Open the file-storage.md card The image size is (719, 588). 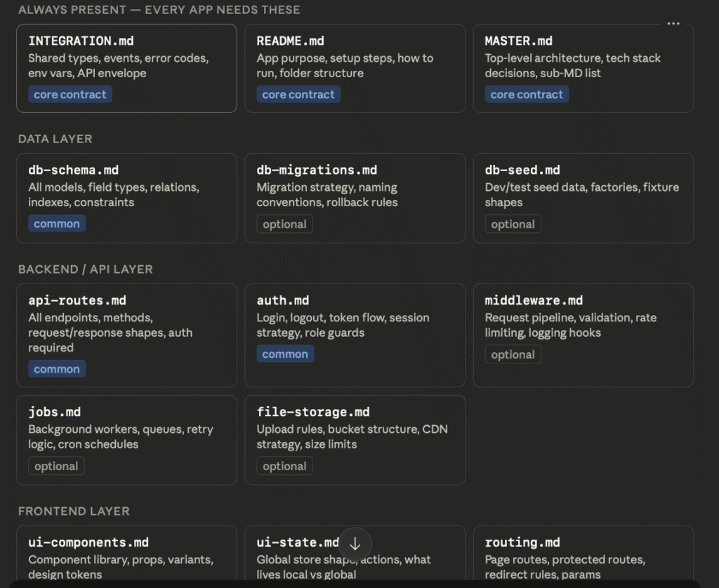(355, 439)
